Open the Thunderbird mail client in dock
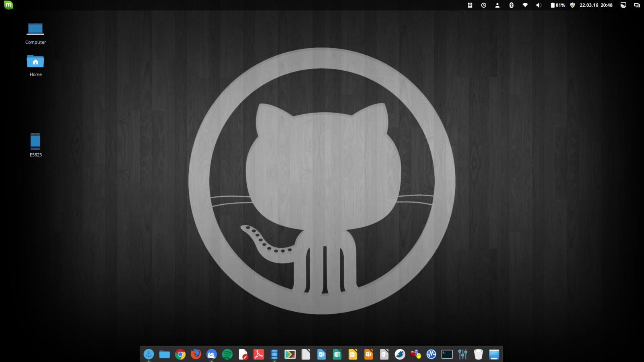Image resolution: width=644 pixels, height=362 pixels. pyautogui.click(x=212, y=354)
